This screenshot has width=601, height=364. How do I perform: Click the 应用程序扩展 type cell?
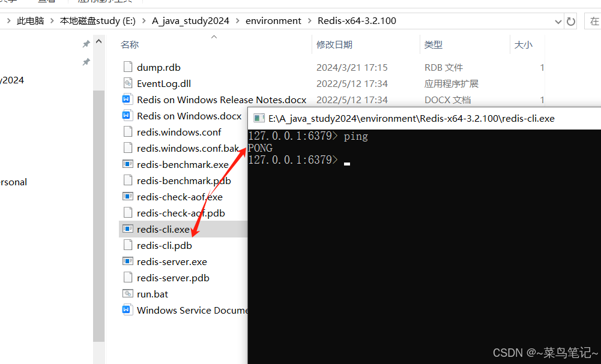pos(451,83)
